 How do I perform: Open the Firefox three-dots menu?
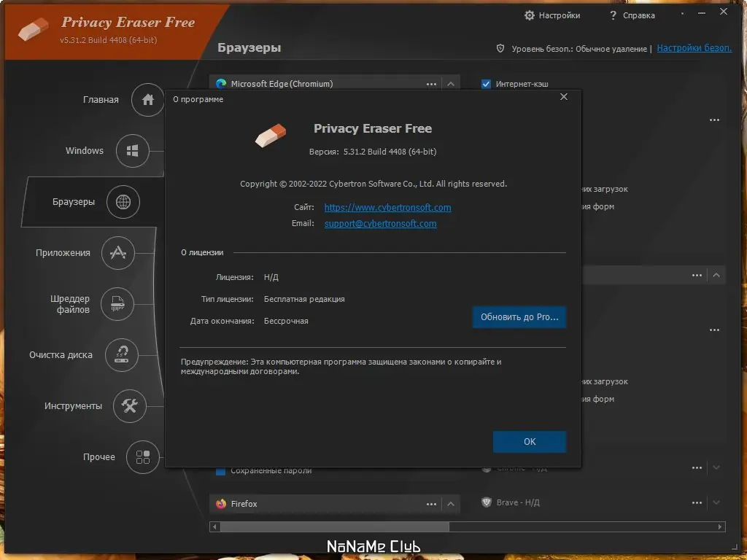pyautogui.click(x=431, y=505)
